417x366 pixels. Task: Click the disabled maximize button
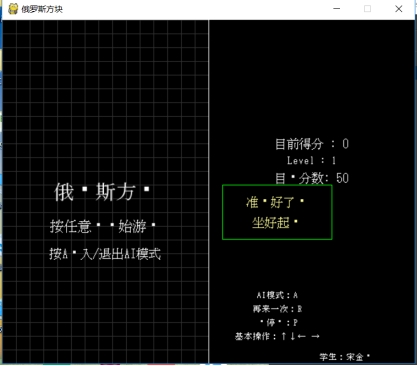pyautogui.click(x=367, y=9)
